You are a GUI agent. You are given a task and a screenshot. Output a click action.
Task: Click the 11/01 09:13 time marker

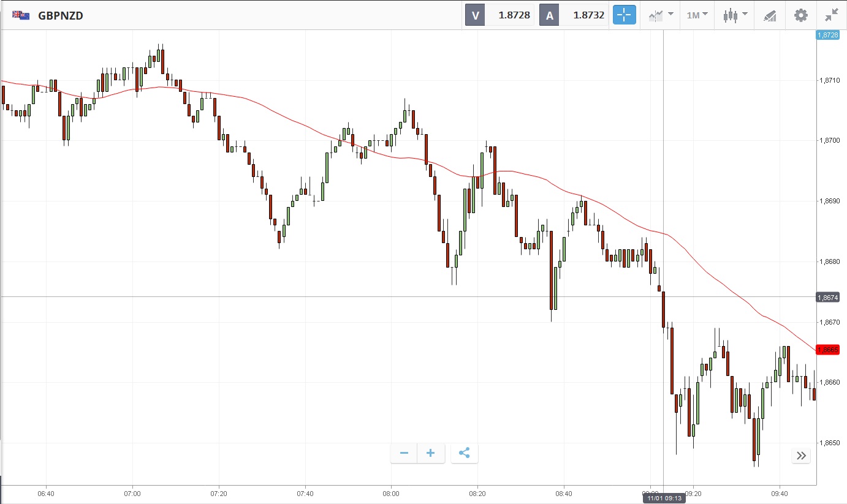tap(664, 498)
